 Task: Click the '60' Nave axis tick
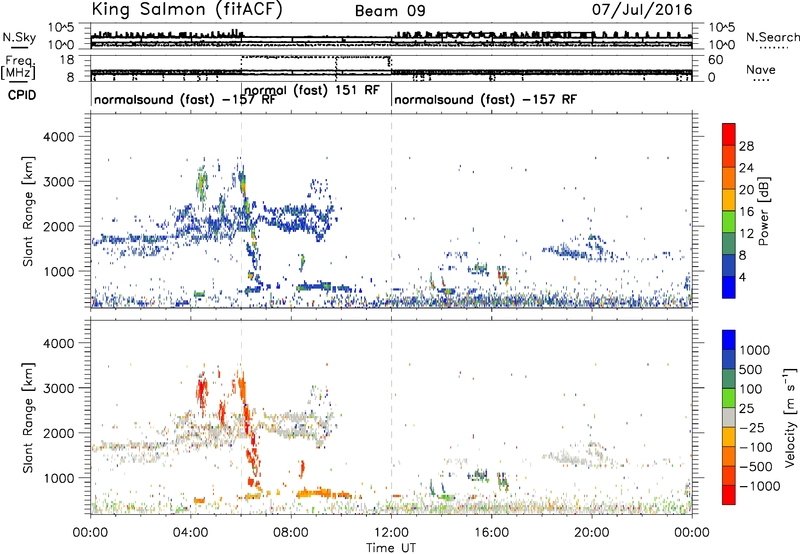(x=716, y=60)
